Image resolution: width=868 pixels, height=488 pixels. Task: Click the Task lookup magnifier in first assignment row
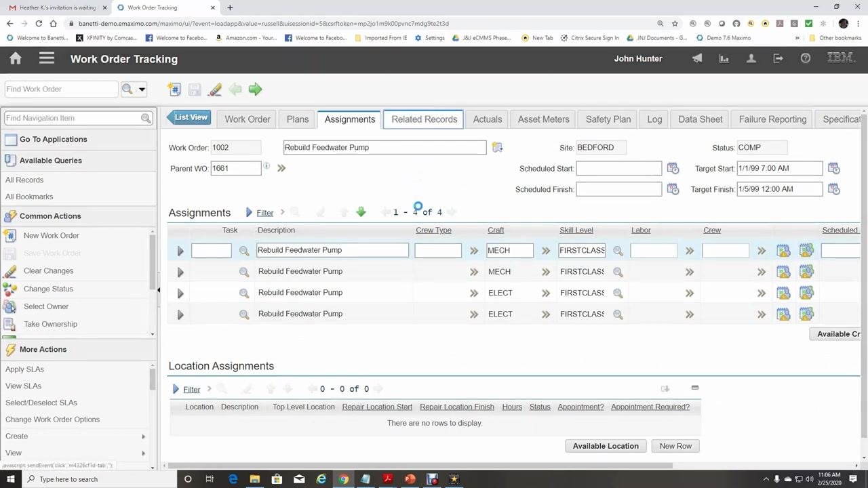[x=244, y=251]
